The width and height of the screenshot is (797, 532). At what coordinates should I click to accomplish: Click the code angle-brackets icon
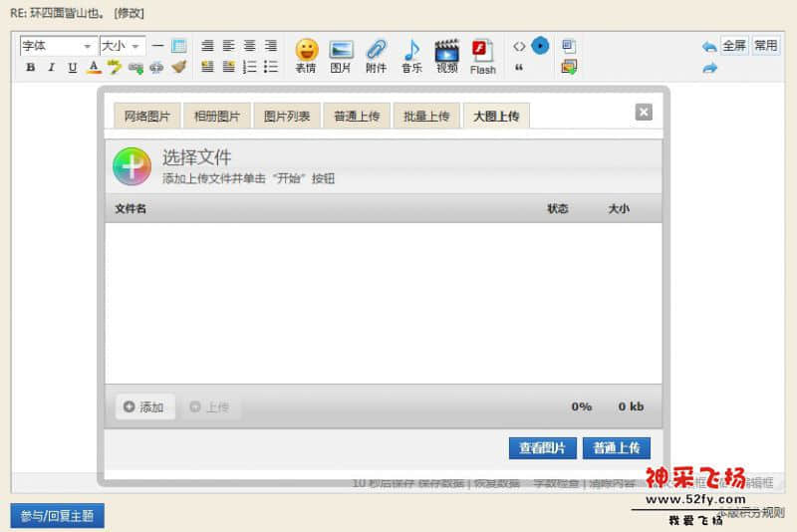pos(519,46)
